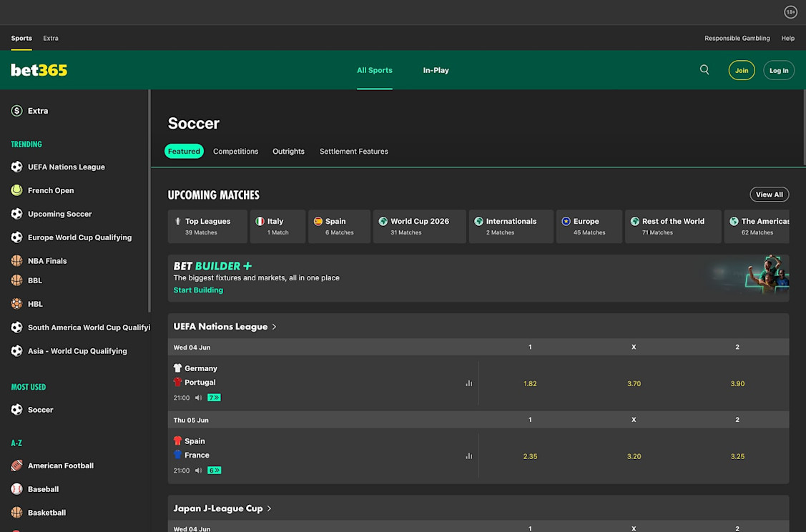Click View All upcoming matches button
Screen dimensions: 806x532
(769, 194)
